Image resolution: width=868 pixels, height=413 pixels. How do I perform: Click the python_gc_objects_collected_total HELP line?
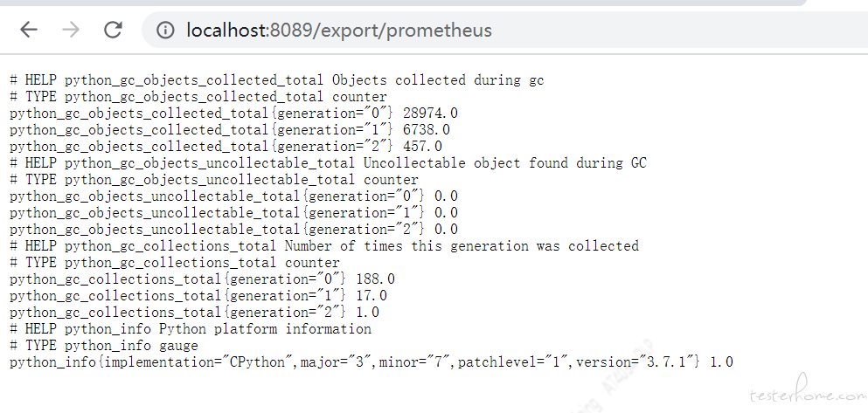pyautogui.click(x=277, y=80)
